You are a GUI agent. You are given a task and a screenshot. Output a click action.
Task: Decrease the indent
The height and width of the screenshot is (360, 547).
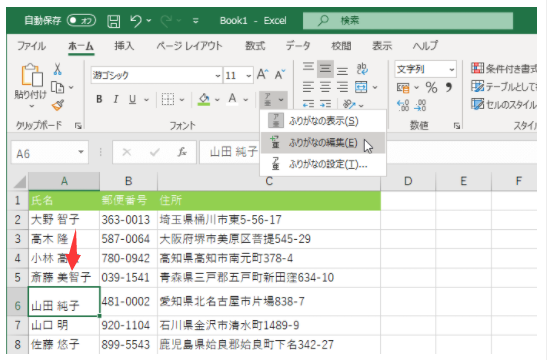coord(308,104)
